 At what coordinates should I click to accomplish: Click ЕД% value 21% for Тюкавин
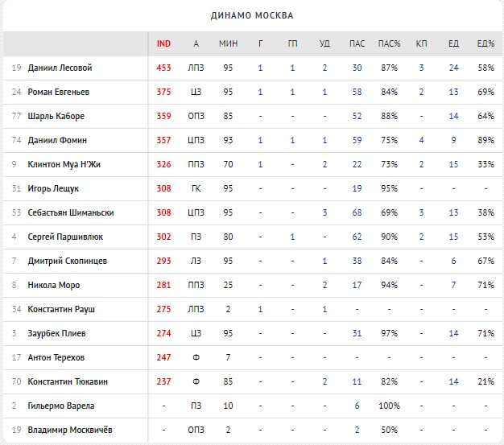pyautogui.click(x=485, y=381)
